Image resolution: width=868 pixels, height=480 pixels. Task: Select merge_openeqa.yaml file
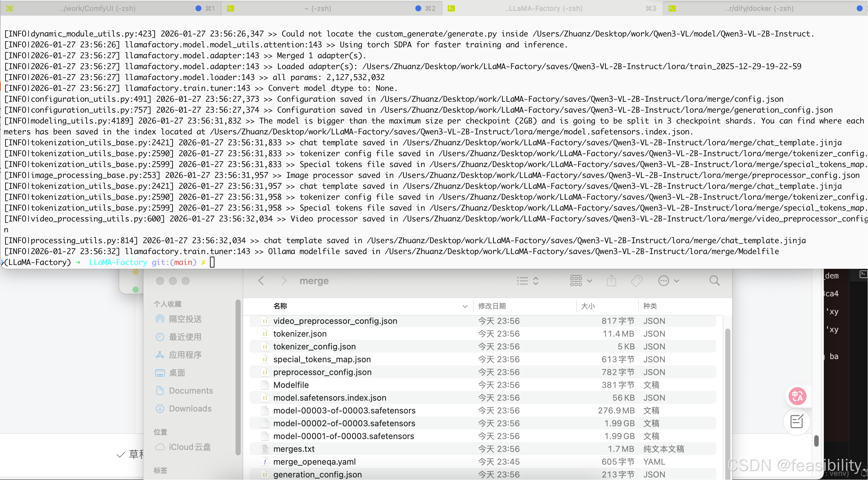click(x=314, y=462)
